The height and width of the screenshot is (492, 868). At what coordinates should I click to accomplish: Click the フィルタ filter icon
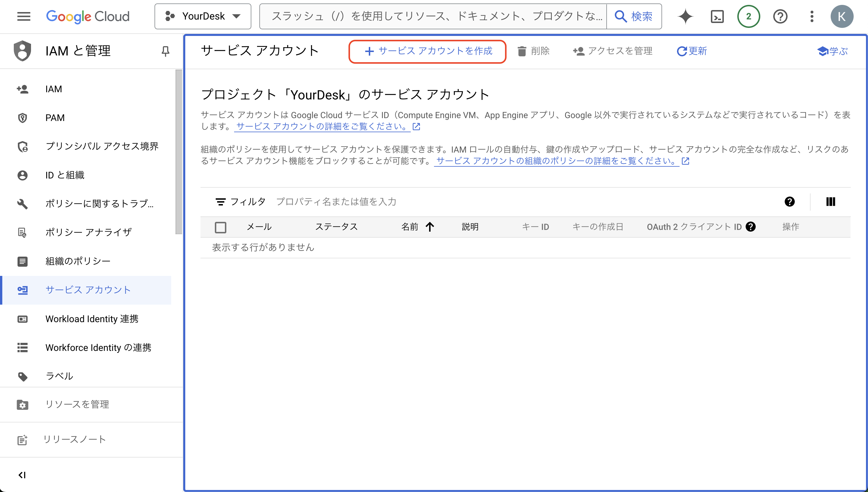221,202
